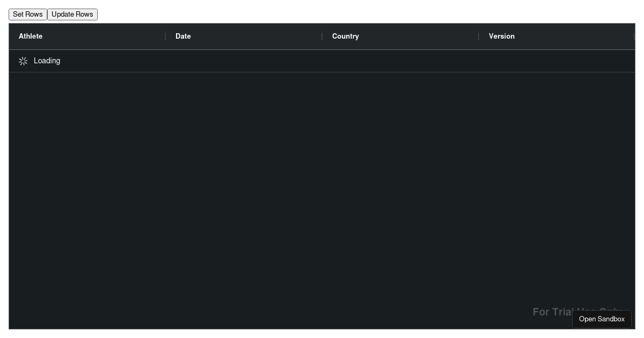Click the Country column resize divider

(479, 36)
